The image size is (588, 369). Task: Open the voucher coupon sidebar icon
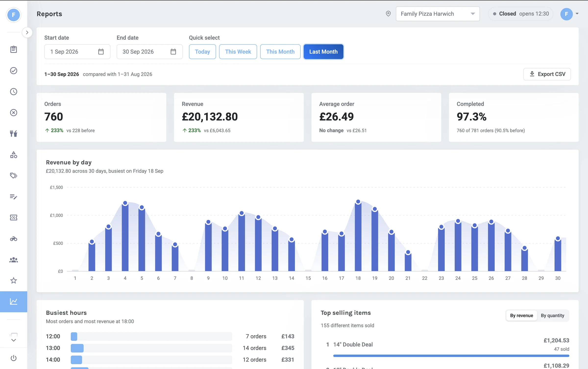[13, 218]
